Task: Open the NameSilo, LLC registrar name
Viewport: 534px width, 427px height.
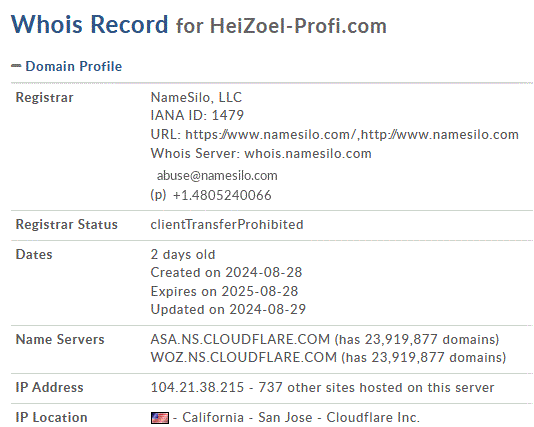Action: 196,97
